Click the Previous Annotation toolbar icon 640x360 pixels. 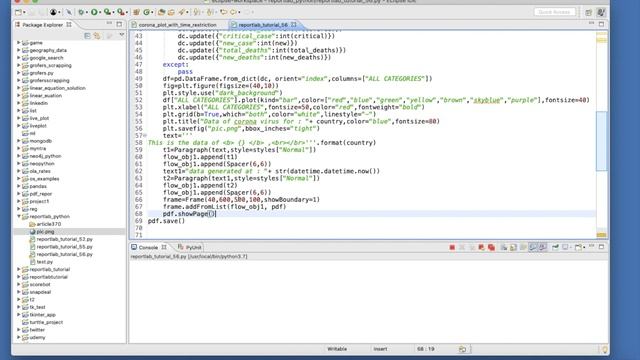pos(211,12)
